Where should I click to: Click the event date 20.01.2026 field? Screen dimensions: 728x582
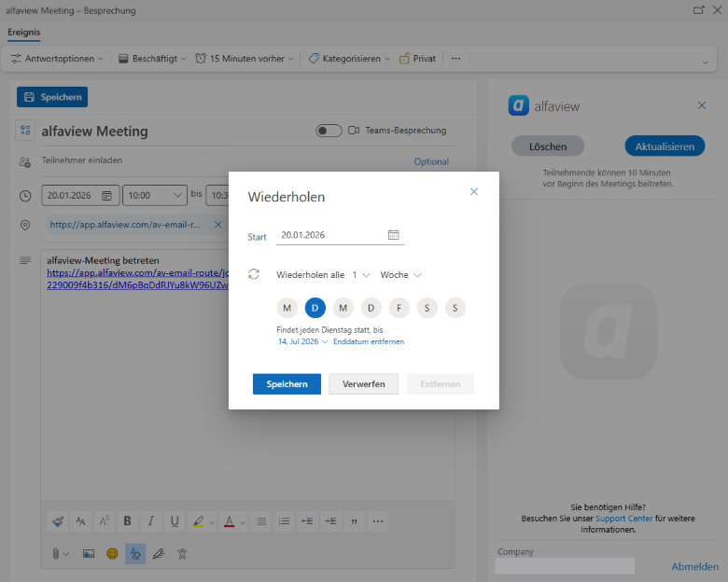point(81,195)
